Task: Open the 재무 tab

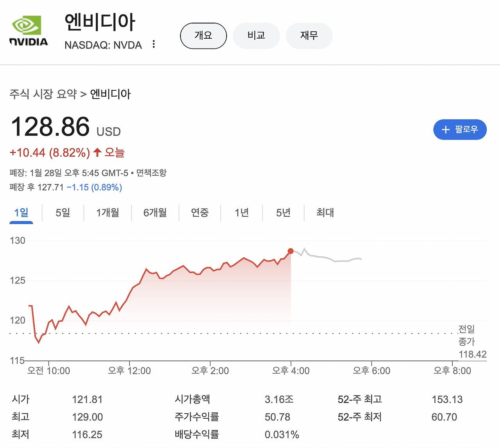Action: (x=309, y=36)
